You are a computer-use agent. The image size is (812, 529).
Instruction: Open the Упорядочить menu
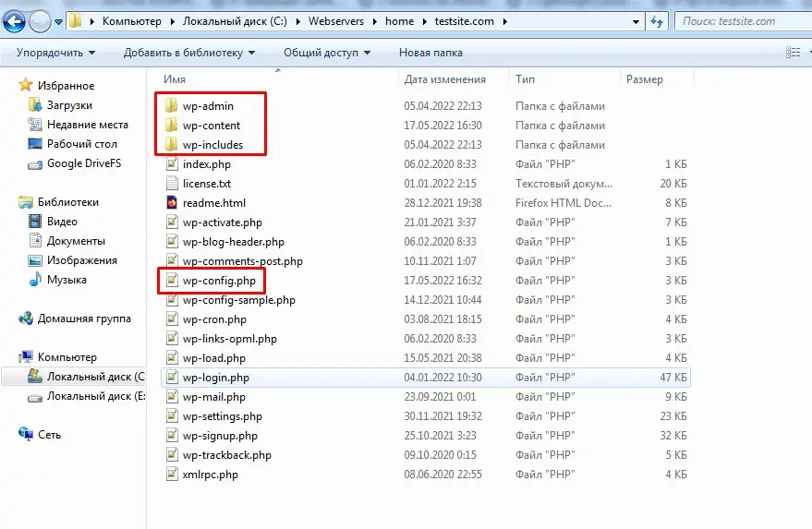tap(56, 53)
